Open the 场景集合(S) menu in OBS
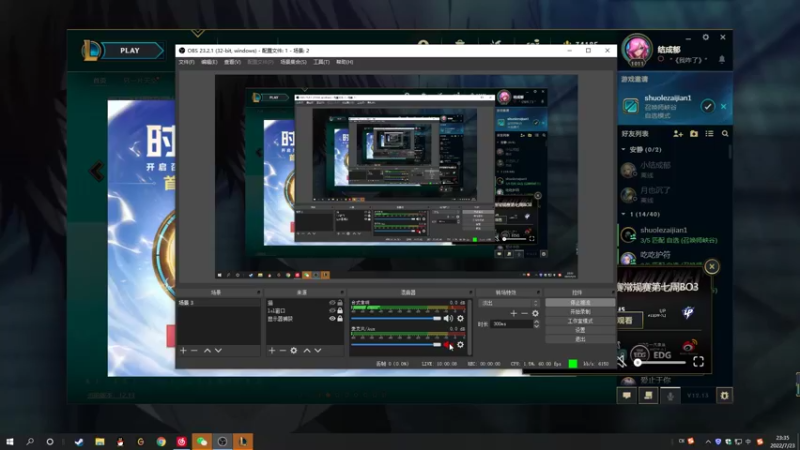Image resolution: width=800 pixels, height=450 pixels. (293, 62)
